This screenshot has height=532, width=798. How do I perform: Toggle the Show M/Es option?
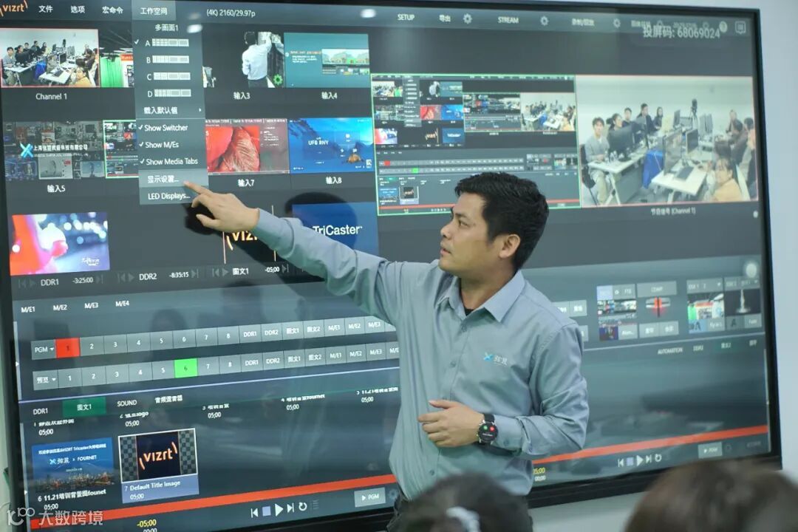point(161,145)
